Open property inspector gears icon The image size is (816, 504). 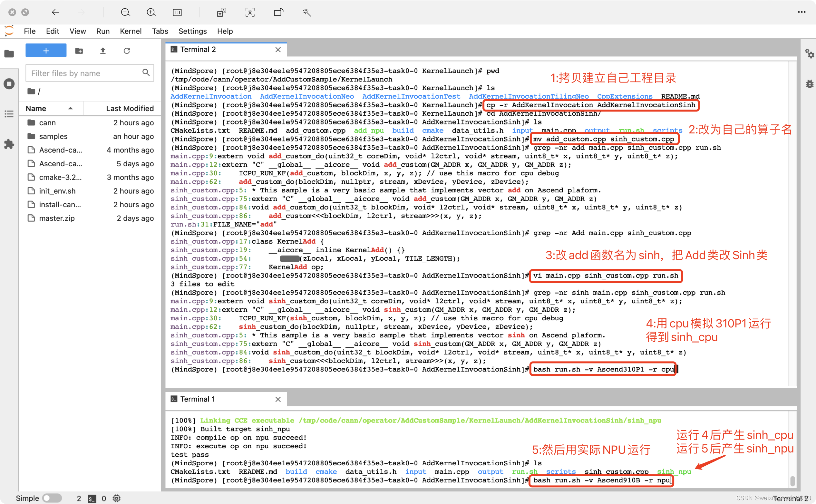[x=809, y=53]
